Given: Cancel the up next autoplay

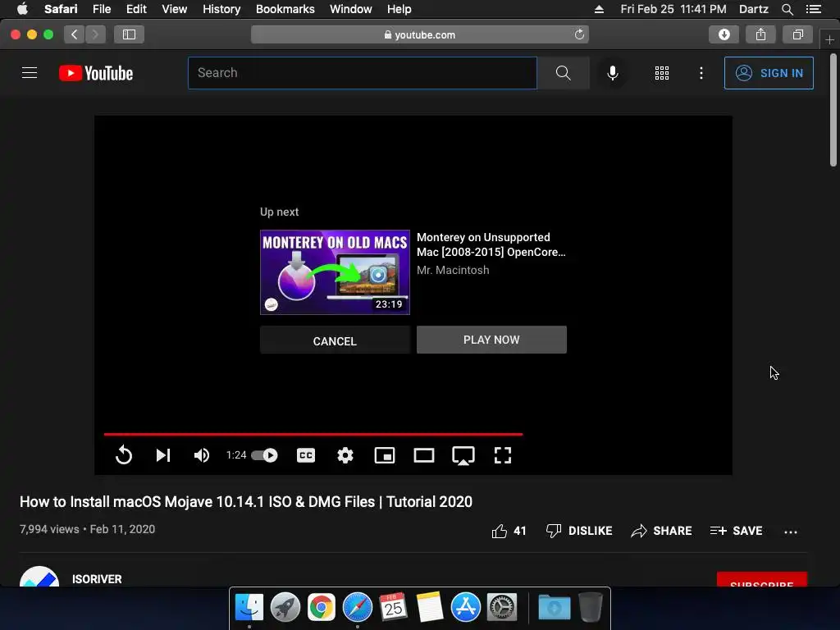Looking at the screenshot, I should pos(335,340).
